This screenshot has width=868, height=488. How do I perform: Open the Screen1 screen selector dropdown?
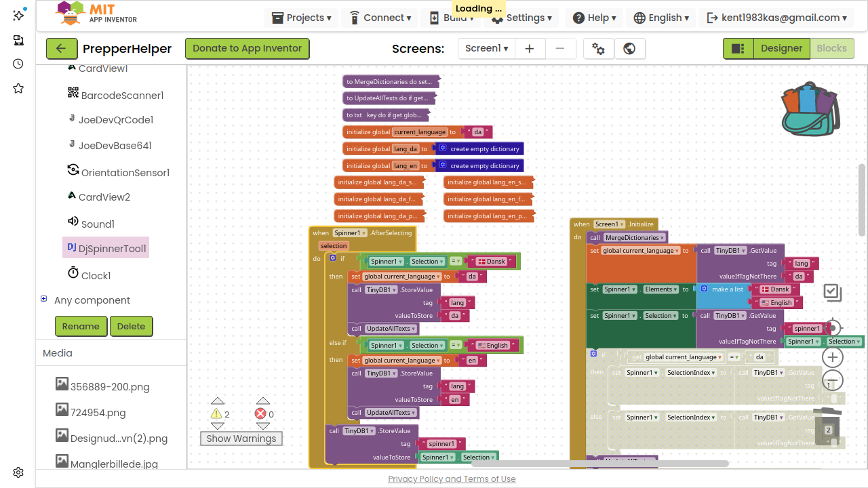(486, 48)
